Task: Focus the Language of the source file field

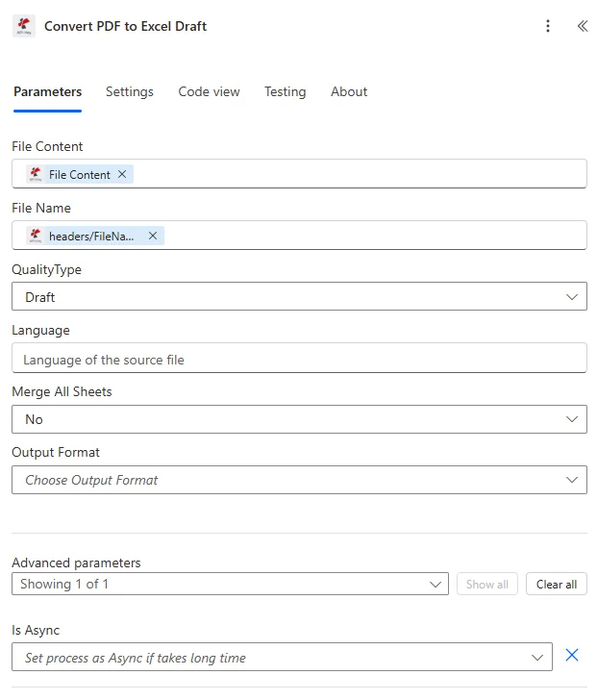Action: click(299, 358)
